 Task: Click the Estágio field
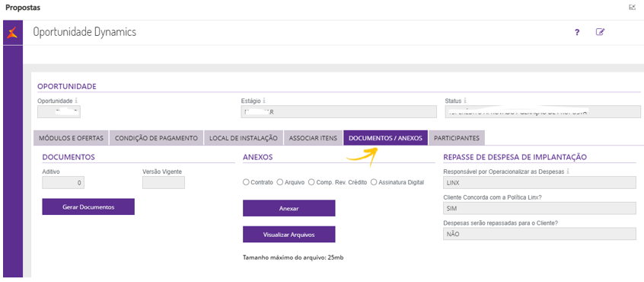pos(339,112)
